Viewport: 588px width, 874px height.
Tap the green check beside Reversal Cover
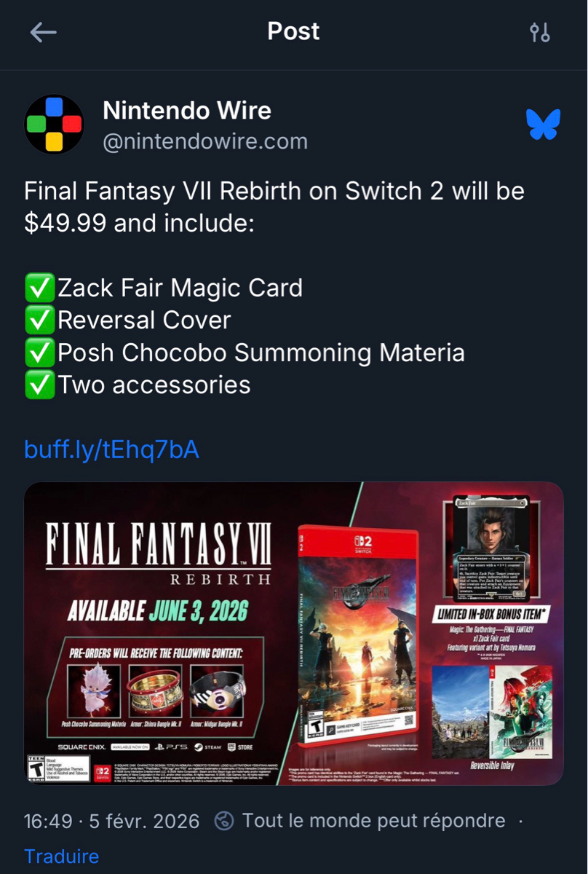tap(39, 320)
